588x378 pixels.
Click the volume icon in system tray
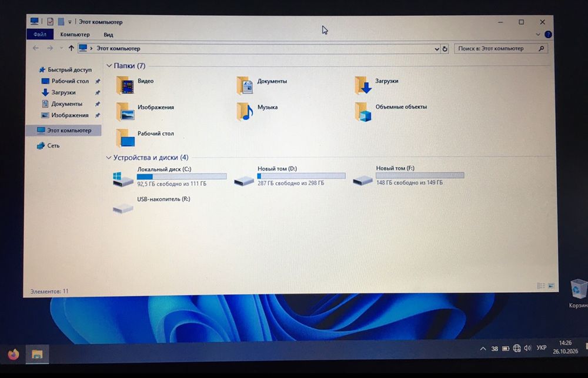point(527,348)
